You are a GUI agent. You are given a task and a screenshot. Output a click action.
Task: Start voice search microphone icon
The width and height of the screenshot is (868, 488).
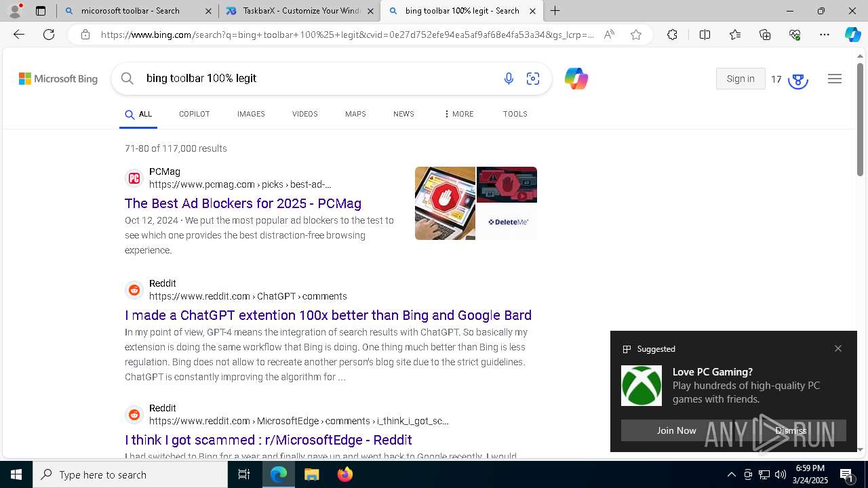click(509, 79)
